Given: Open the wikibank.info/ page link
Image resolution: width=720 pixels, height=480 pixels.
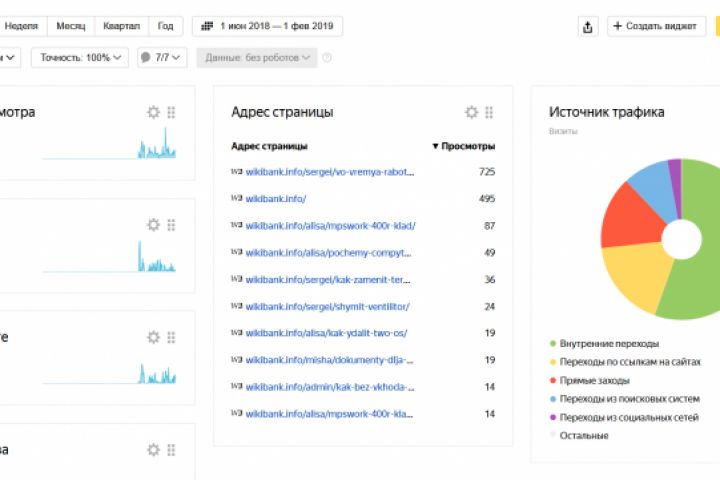Looking at the screenshot, I should (276, 199).
